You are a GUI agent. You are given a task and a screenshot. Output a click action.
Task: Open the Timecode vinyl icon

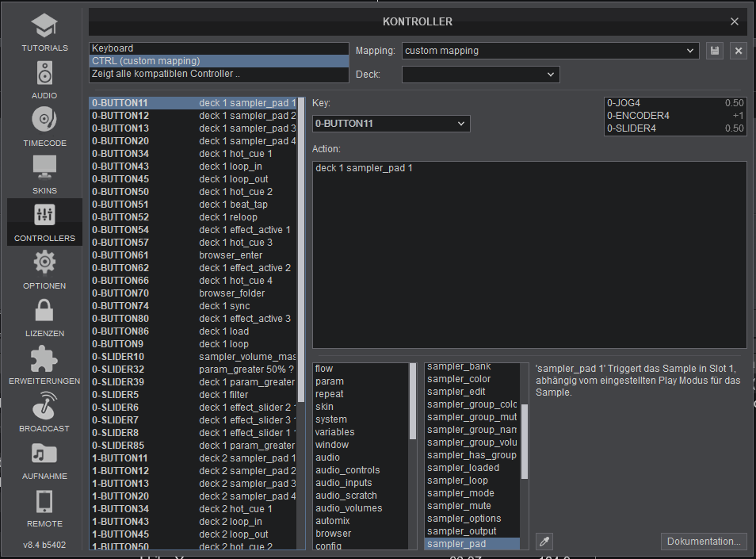coord(44,120)
